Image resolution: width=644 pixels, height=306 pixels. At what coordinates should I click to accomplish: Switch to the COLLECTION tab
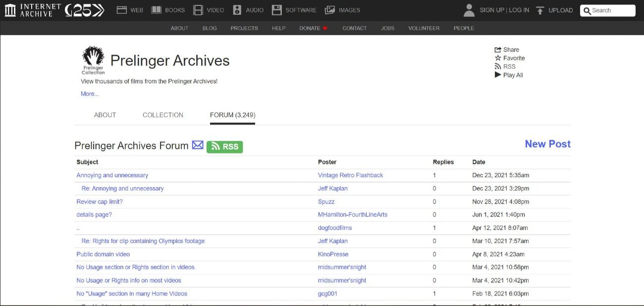(163, 115)
